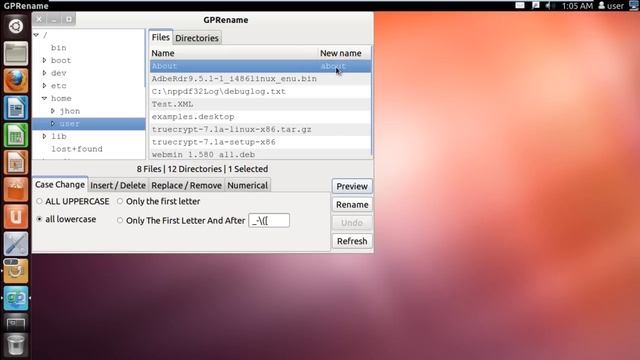This screenshot has height=360, width=640.
Task: Open LibreOffice Writer launcher icon
Action: (x=16, y=108)
